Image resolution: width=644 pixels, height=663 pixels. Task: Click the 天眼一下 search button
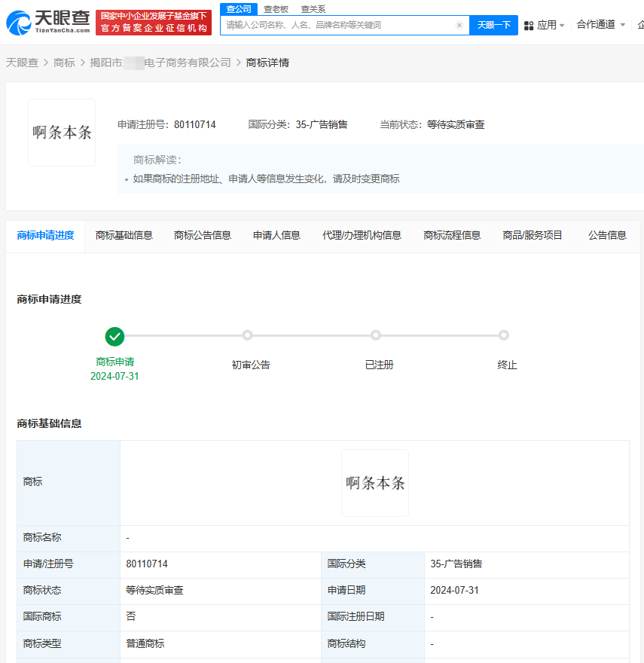pos(493,26)
